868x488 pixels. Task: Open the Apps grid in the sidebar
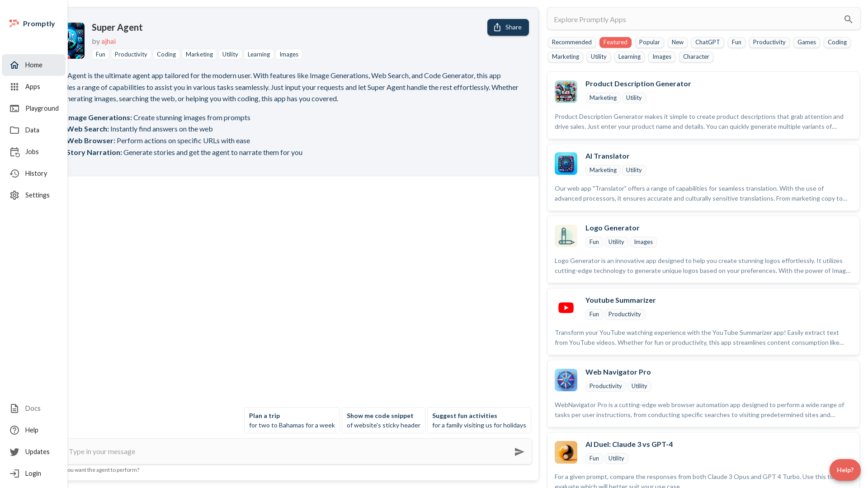tap(33, 87)
